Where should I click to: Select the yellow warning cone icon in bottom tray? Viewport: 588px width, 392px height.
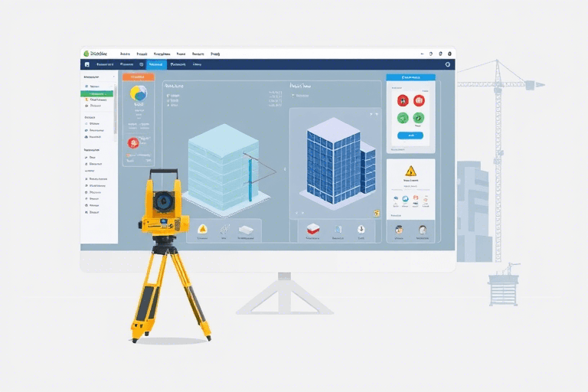[x=203, y=229]
